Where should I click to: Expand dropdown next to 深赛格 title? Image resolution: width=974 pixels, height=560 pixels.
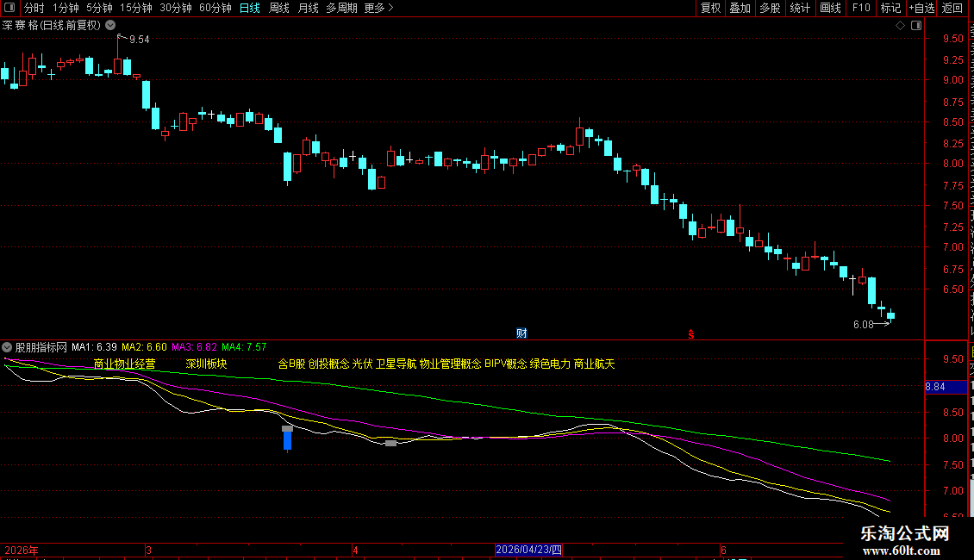110,25
